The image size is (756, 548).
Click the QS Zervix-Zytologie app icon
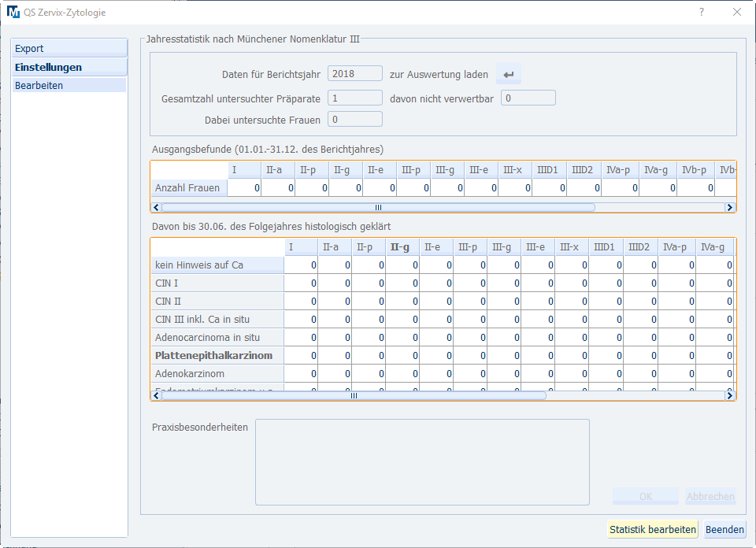coord(13,13)
